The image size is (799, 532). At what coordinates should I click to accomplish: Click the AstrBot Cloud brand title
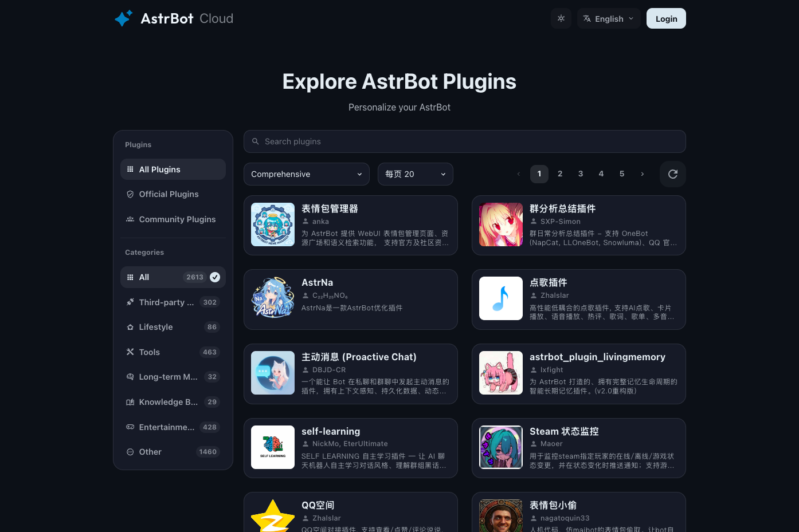pyautogui.click(x=187, y=18)
